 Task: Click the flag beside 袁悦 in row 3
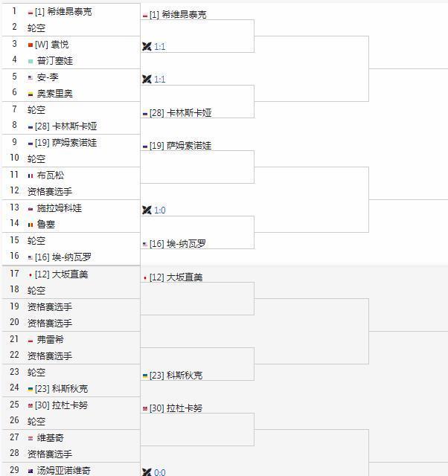tap(31, 45)
